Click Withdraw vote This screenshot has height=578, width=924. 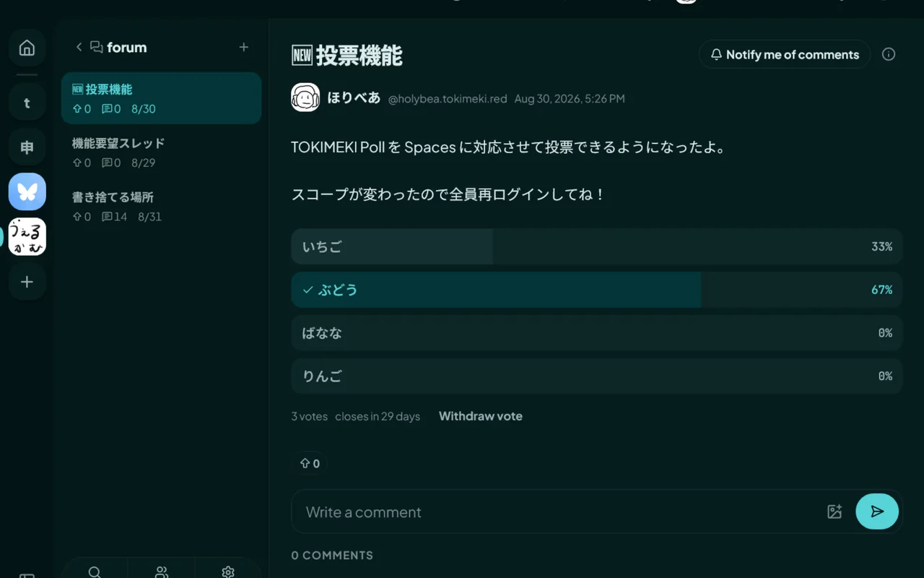click(x=481, y=416)
